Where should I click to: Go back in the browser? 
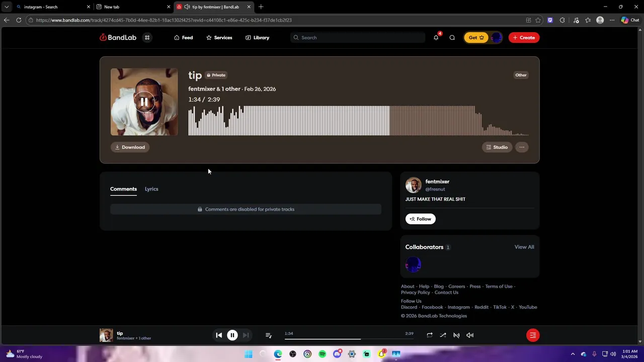(7, 20)
